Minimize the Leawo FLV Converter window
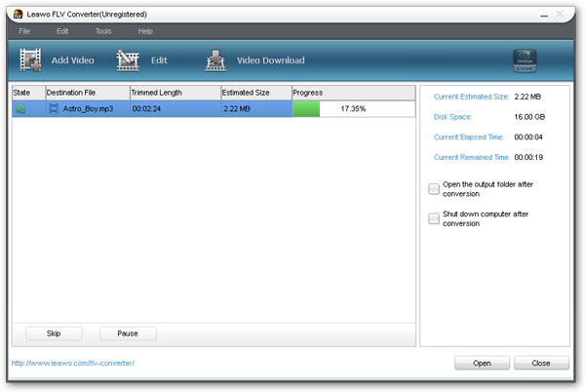 click(x=544, y=15)
